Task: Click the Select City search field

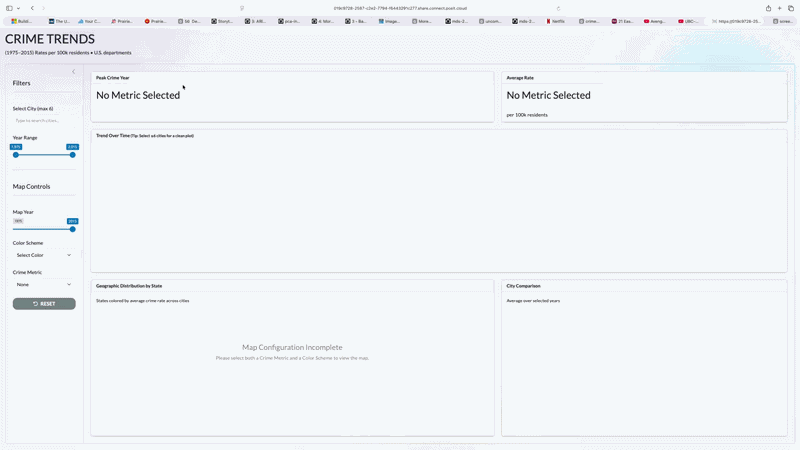Action: click(x=44, y=120)
